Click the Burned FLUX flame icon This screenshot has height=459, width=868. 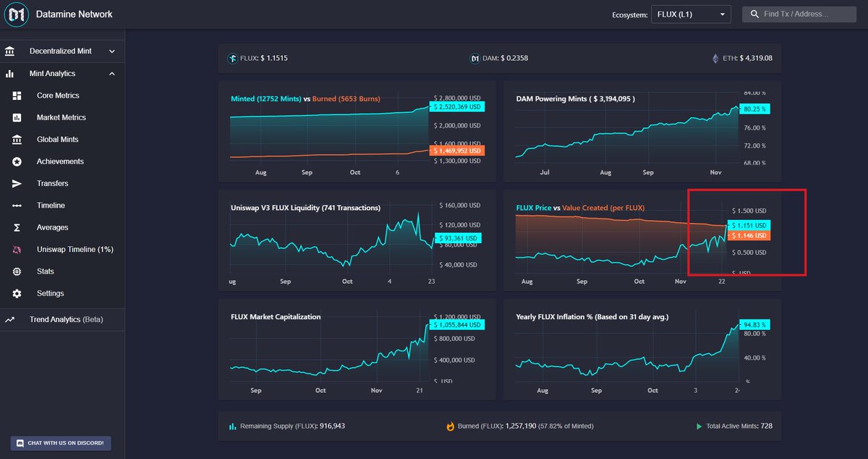pyautogui.click(x=451, y=426)
